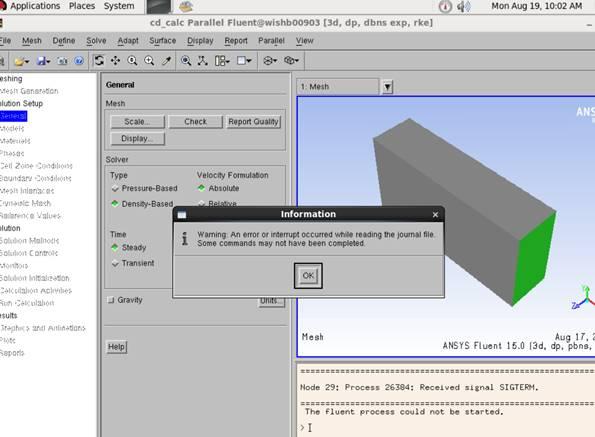This screenshot has height=437, width=595.
Task: Open the cube mesh display dropdown
Action: (291, 61)
